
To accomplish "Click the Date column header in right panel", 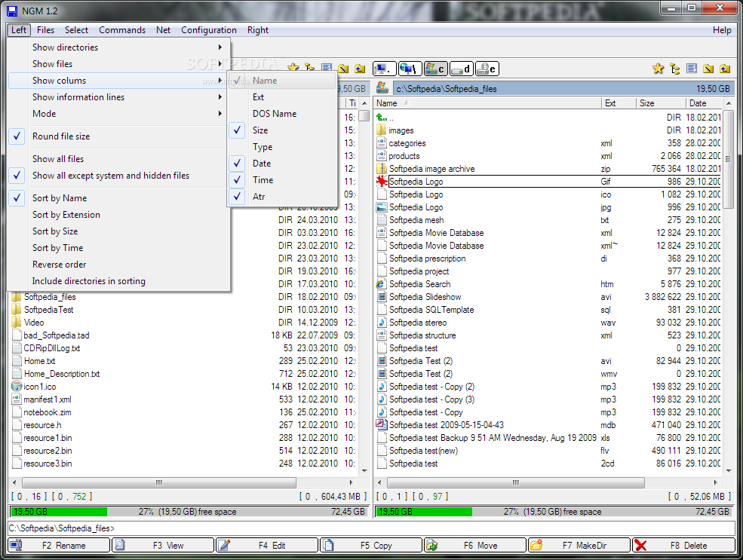I will [705, 103].
